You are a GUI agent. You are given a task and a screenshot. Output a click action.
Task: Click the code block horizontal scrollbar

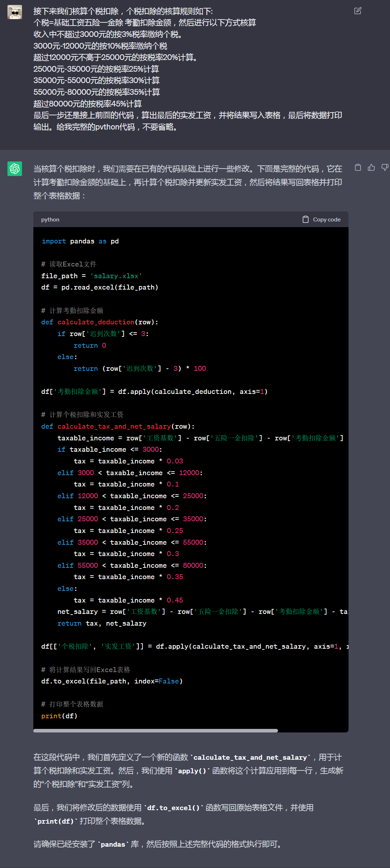click(156, 731)
